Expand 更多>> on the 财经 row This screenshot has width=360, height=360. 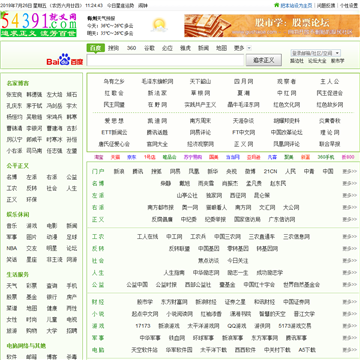(x=349, y=302)
